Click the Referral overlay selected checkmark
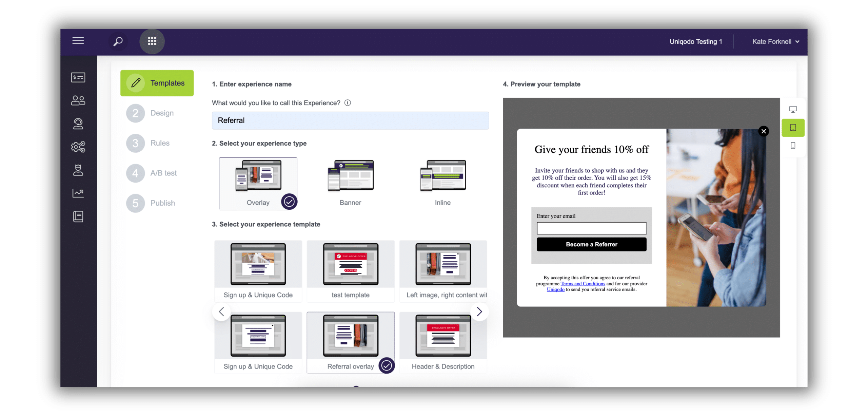The width and height of the screenshot is (868, 416). tap(386, 365)
